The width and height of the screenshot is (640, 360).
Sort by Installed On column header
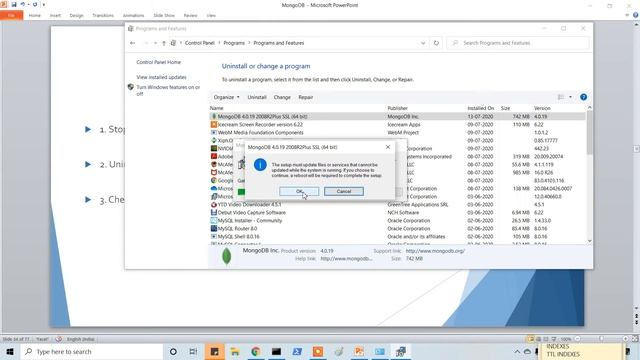click(480, 108)
